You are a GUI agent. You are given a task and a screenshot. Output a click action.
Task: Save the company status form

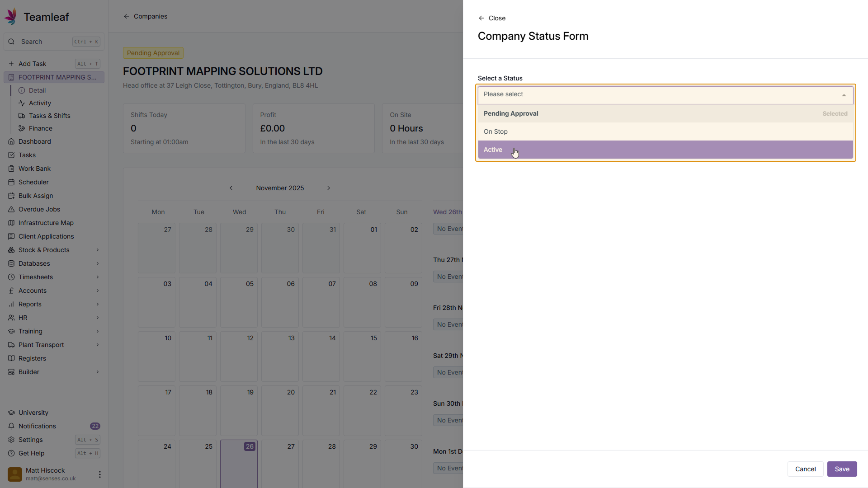coord(841,469)
